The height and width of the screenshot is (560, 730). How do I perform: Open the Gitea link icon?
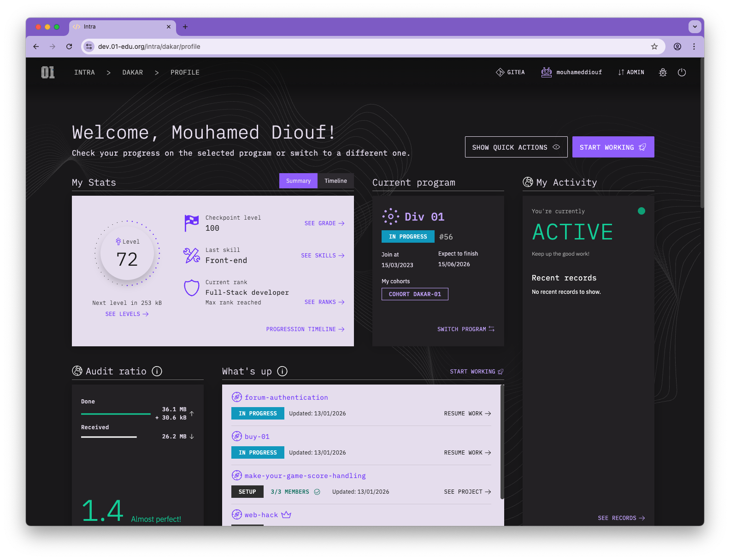500,72
